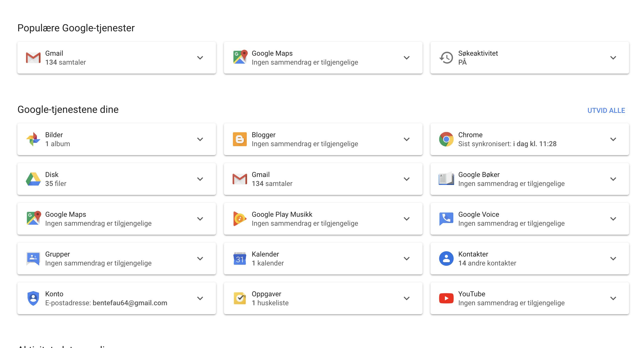Expand the Google Bøker card chevron

613,179
